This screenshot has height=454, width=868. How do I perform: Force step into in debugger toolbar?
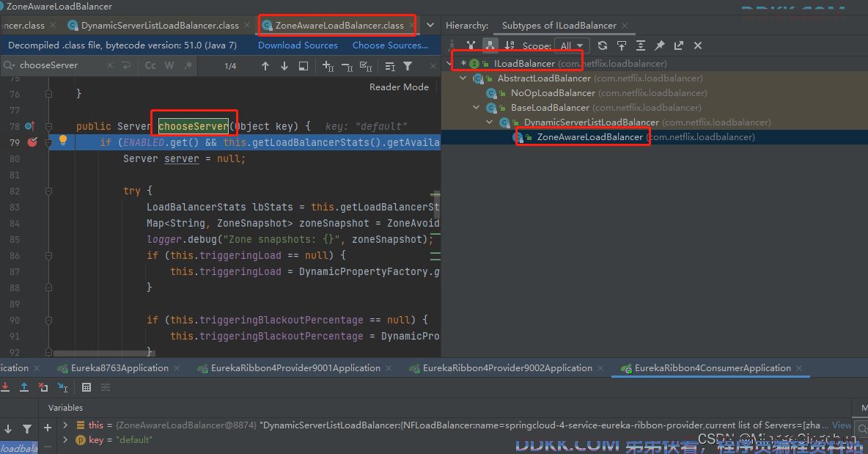[x=6, y=387]
